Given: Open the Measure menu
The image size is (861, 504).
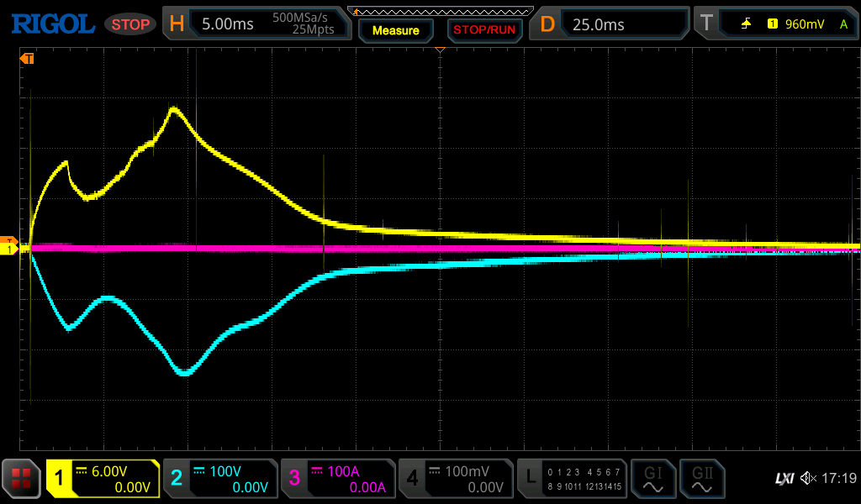Looking at the screenshot, I should [395, 30].
